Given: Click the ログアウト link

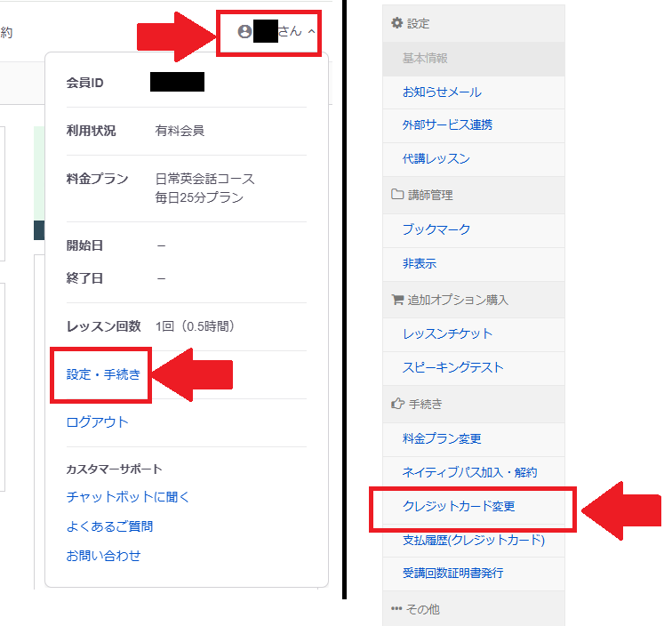Looking at the screenshot, I should [x=98, y=421].
